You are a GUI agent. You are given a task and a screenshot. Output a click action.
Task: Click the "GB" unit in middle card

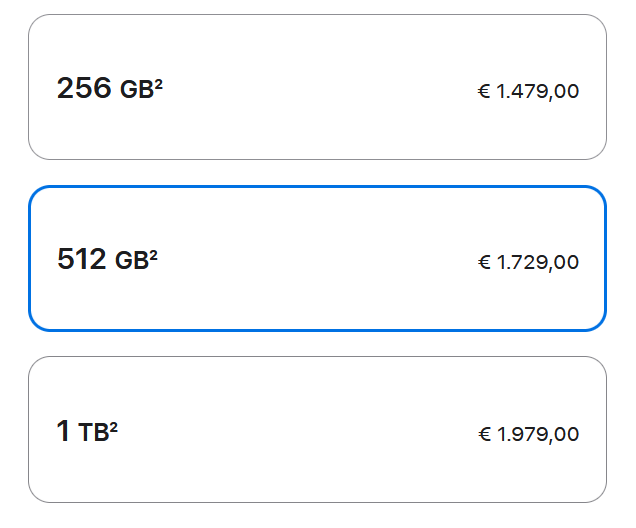[x=131, y=262]
